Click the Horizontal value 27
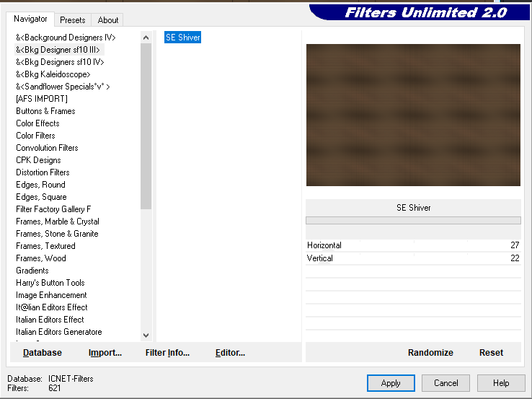This screenshot has height=399, width=532. tap(515, 245)
